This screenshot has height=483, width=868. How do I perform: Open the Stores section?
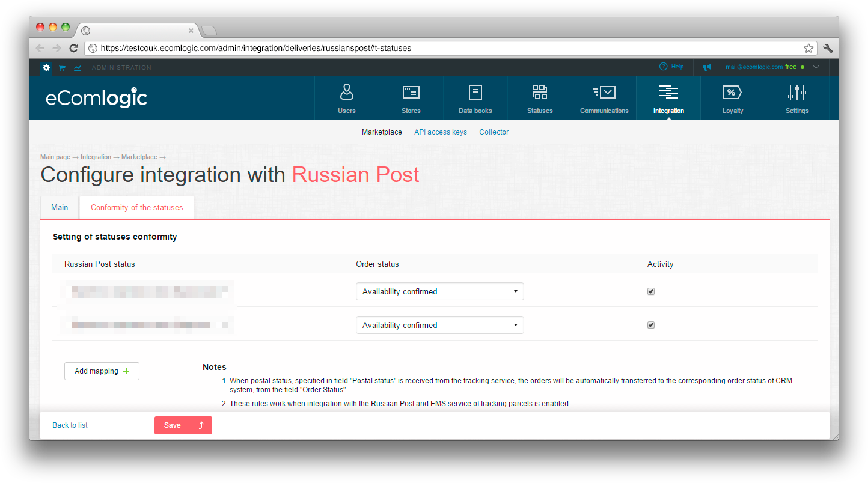tap(411, 98)
